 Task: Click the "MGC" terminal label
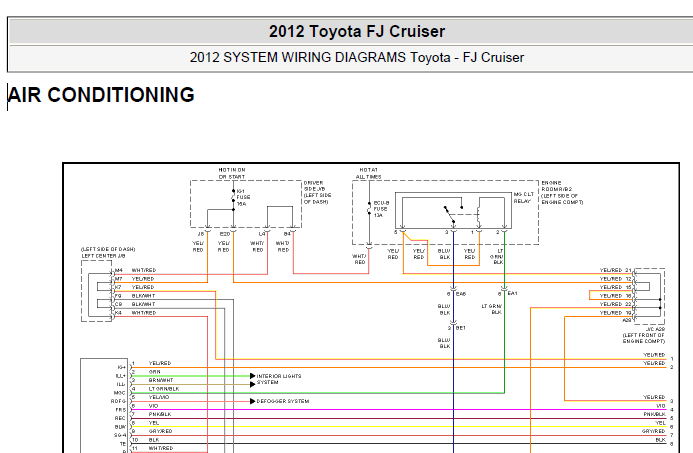pyautogui.click(x=120, y=393)
